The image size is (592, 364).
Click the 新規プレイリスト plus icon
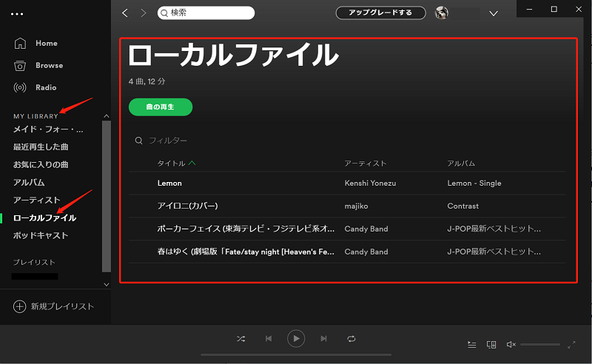[x=20, y=306]
